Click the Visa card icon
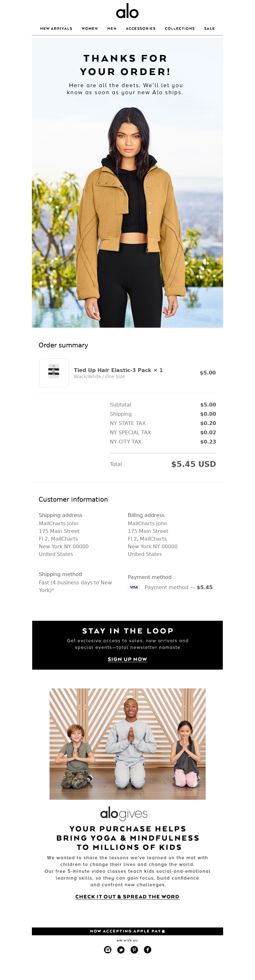Image resolution: width=255 pixels, height=980 pixels. (x=134, y=587)
